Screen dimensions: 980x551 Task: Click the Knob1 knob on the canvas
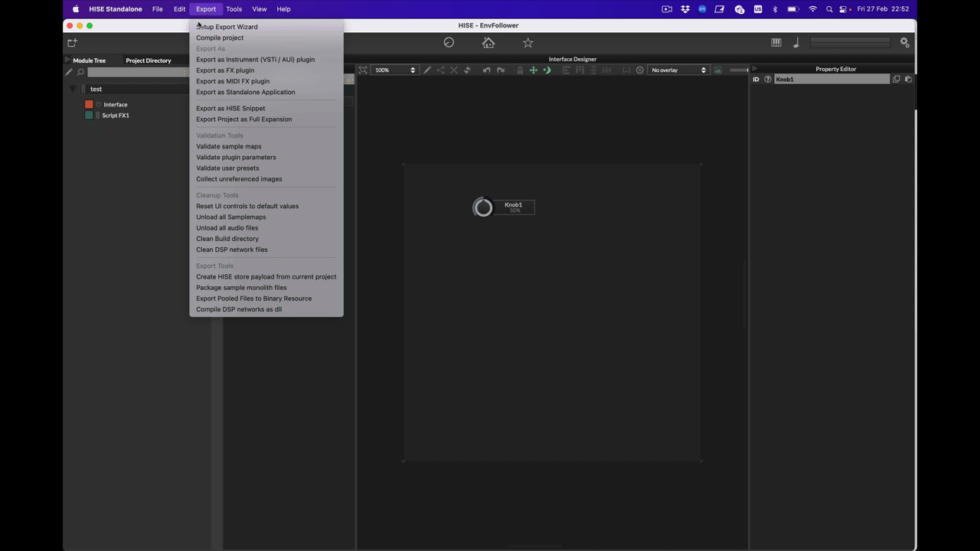(x=482, y=207)
